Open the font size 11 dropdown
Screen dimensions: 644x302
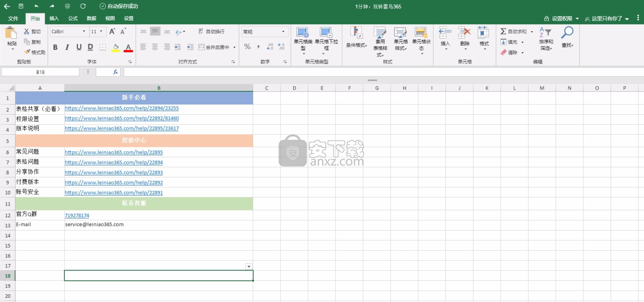101,31
